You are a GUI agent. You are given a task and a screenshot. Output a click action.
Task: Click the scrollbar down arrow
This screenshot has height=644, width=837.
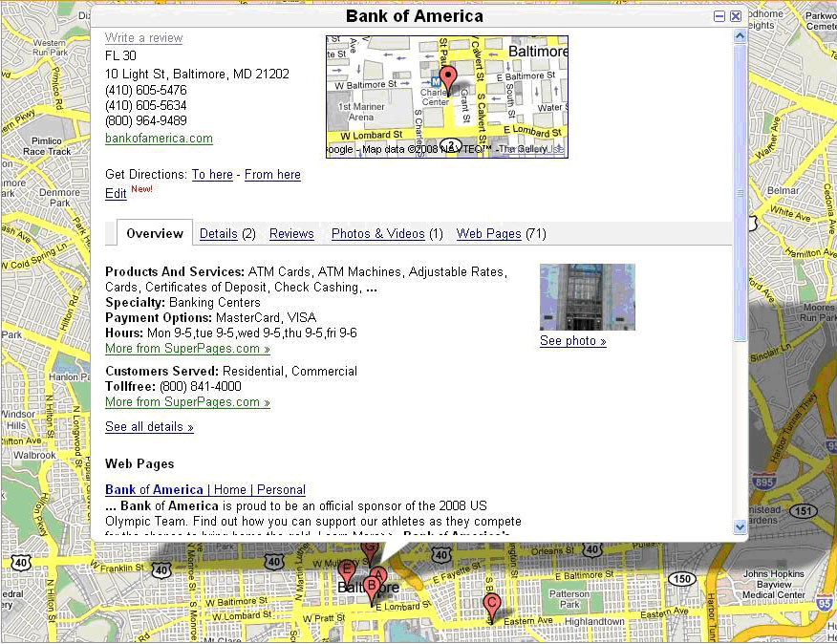click(x=740, y=526)
